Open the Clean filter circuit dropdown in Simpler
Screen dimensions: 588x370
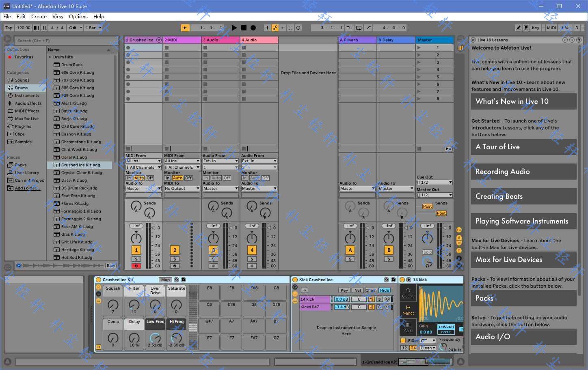pos(427,348)
